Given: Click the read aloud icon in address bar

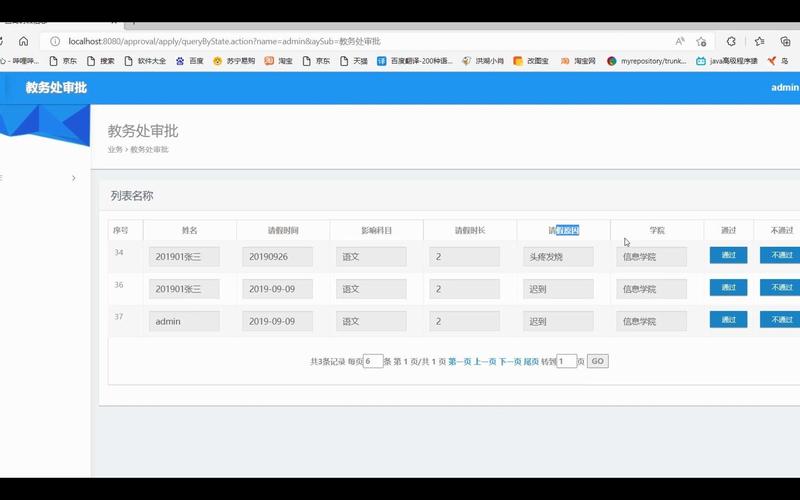Looking at the screenshot, I should 680,41.
